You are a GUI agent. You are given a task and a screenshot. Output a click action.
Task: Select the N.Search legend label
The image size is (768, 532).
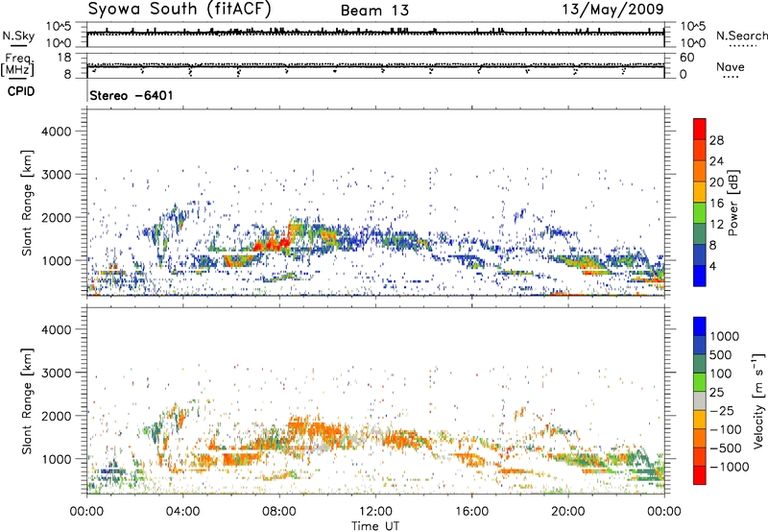point(741,36)
